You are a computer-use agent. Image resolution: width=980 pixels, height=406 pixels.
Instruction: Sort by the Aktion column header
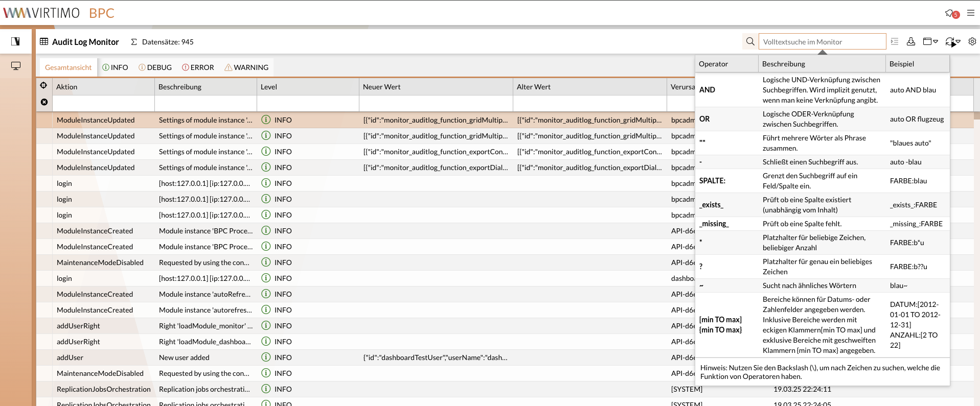[x=102, y=87]
